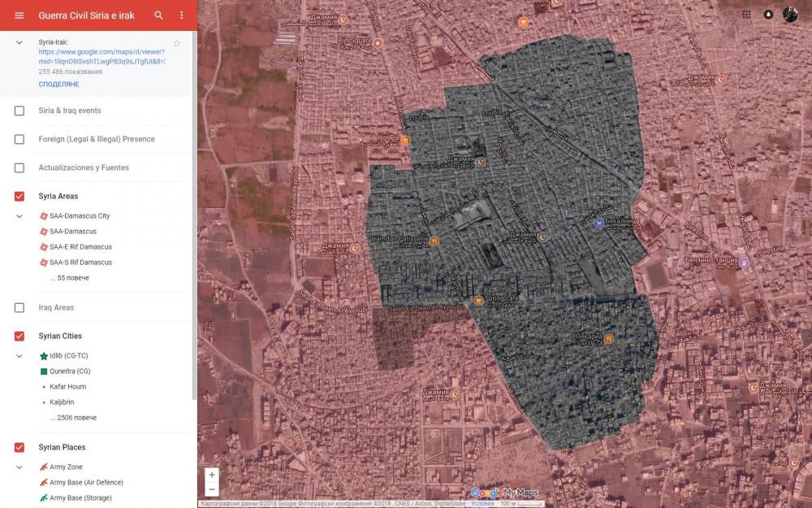Select Idlib (CG-TC) city entry
The width and height of the screenshot is (812, 508).
click(68, 356)
